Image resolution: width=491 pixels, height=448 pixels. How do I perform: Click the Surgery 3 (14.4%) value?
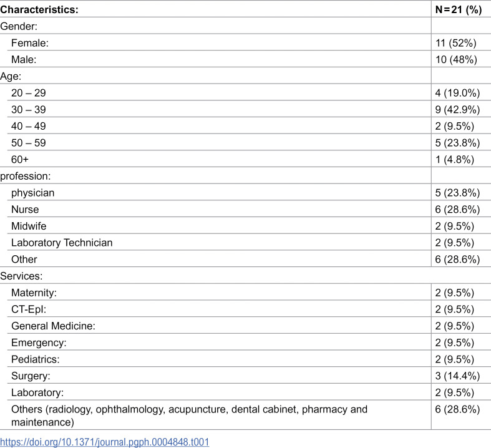pyautogui.click(x=457, y=376)
